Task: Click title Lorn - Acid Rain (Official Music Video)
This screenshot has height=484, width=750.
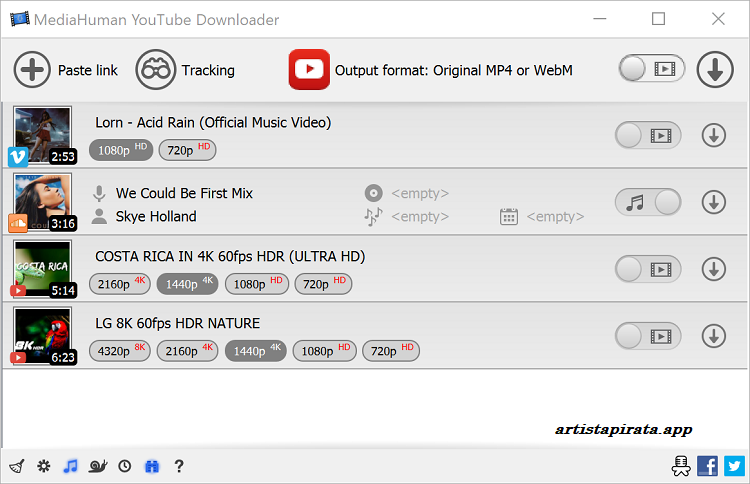Action: point(213,122)
